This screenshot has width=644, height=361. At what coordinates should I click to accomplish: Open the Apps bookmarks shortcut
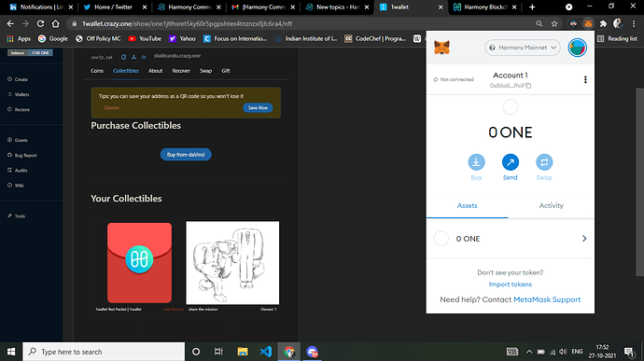tap(19, 38)
